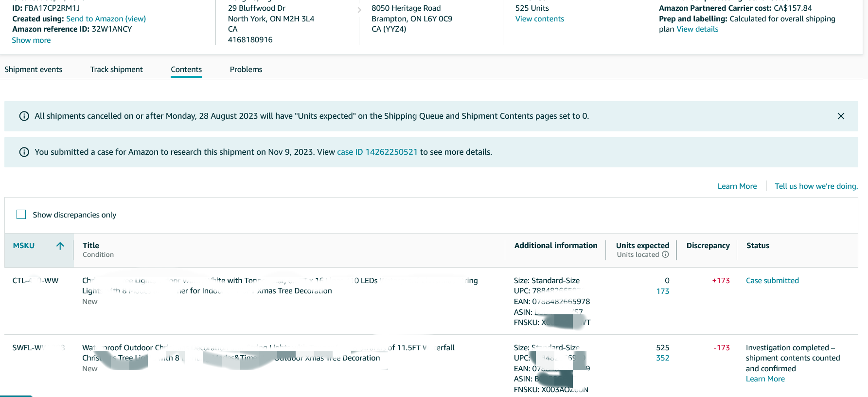
Task: Click phone number 4168180916
Action: (x=250, y=40)
